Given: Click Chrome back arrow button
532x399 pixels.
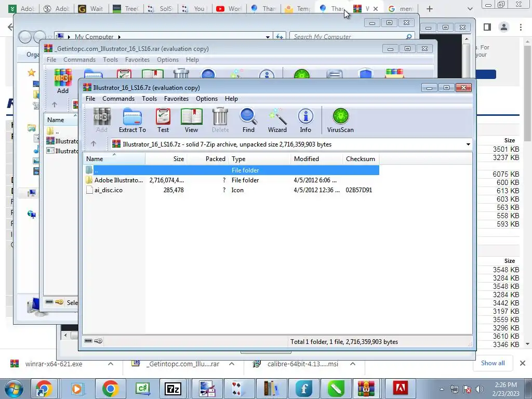Looking at the screenshot, I should [x=10, y=27].
